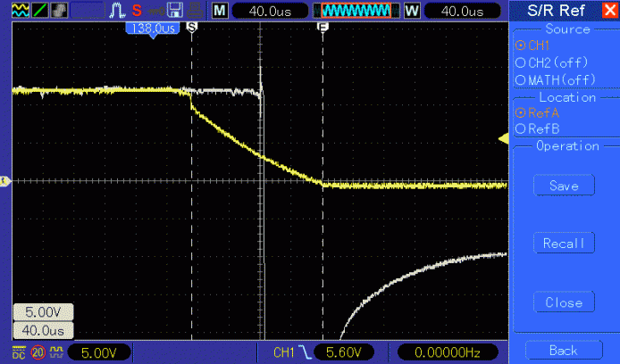Screen dimensions: 620x364
Task: Click the green diagonal line icon
Action: 38,11
